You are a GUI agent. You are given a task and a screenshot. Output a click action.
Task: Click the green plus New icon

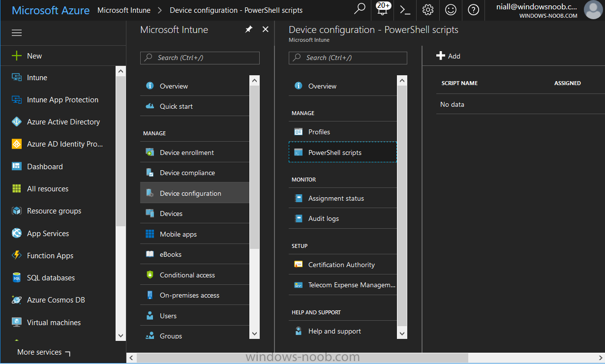(17, 56)
